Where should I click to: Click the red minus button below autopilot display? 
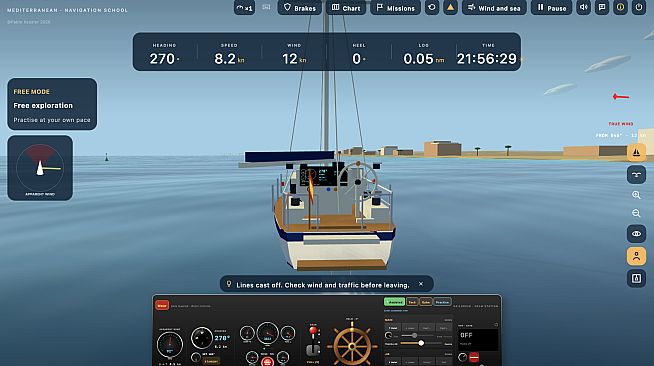click(x=474, y=357)
